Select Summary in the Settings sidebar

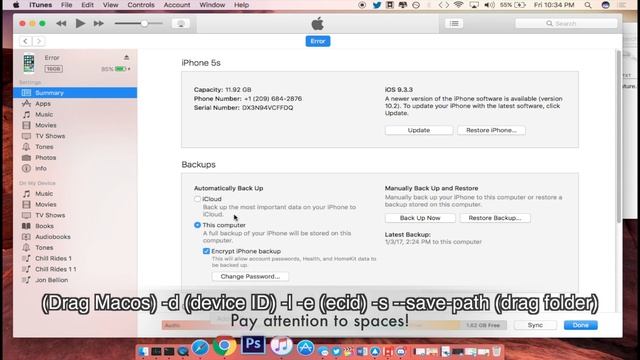(75, 93)
